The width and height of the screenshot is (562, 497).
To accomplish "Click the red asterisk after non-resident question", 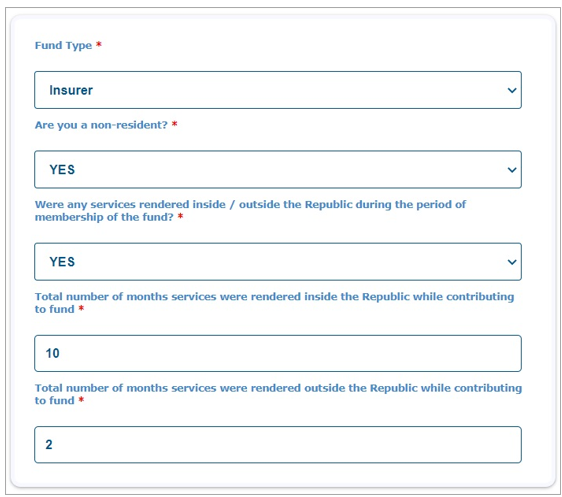I will (175, 124).
